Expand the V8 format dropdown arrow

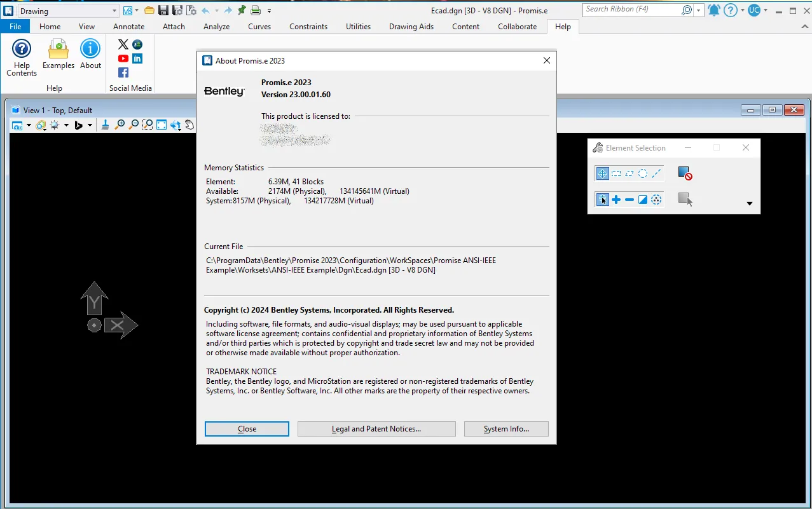[x=137, y=11]
